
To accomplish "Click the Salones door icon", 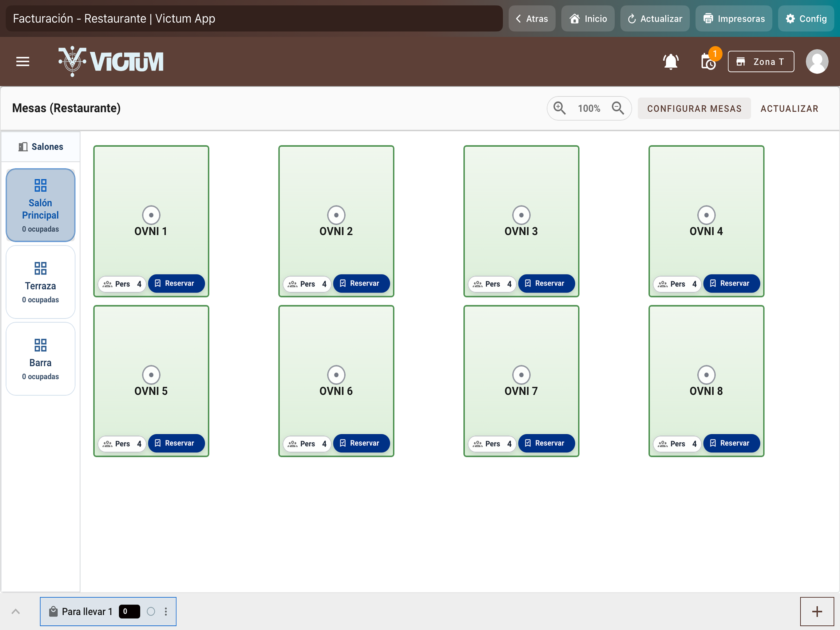I will pyautogui.click(x=23, y=147).
